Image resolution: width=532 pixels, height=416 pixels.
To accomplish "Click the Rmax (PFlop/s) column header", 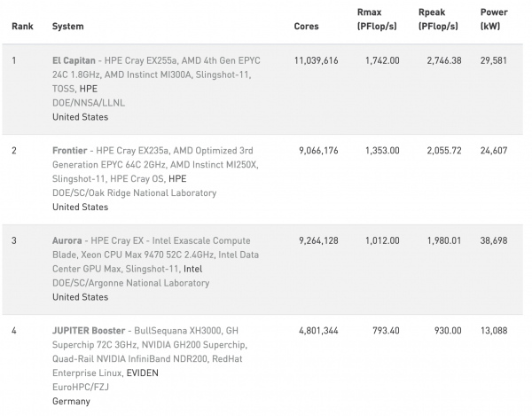I will (x=377, y=20).
